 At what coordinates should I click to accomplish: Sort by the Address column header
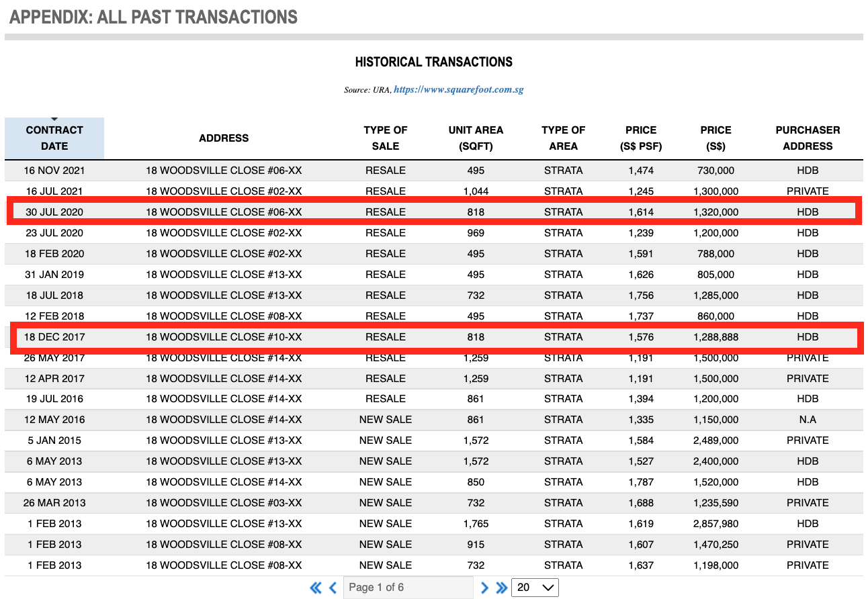click(224, 138)
